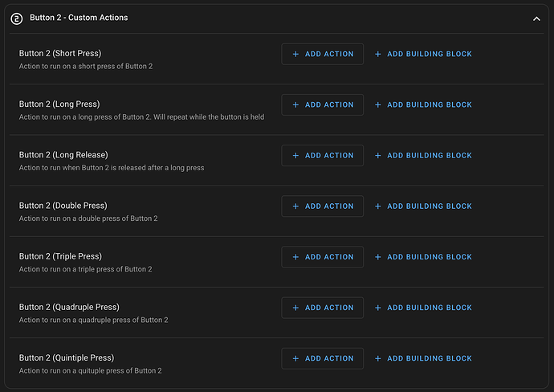Click the Button 2 - Custom Actions header title
554x392 pixels.
[79, 18]
